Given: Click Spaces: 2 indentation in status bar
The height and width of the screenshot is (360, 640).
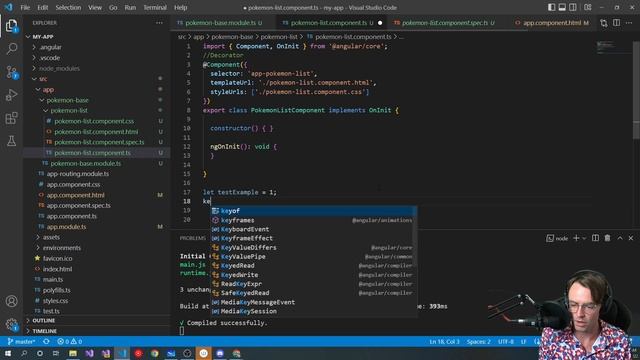Looking at the screenshot, I should (478, 341).
